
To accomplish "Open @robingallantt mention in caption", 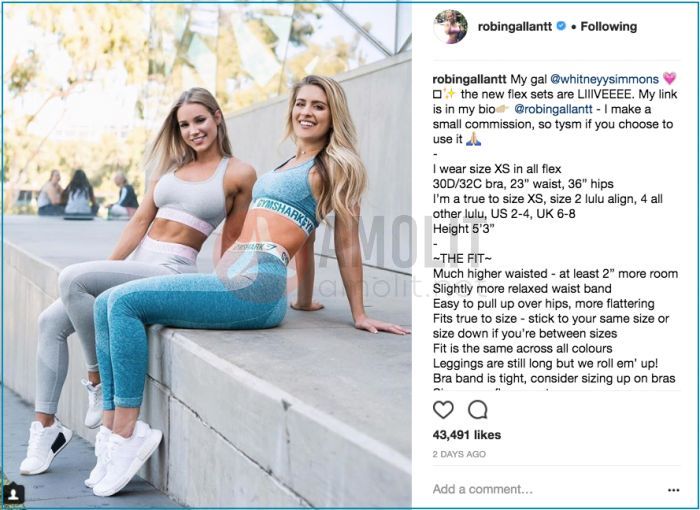I will pos(554,109).
